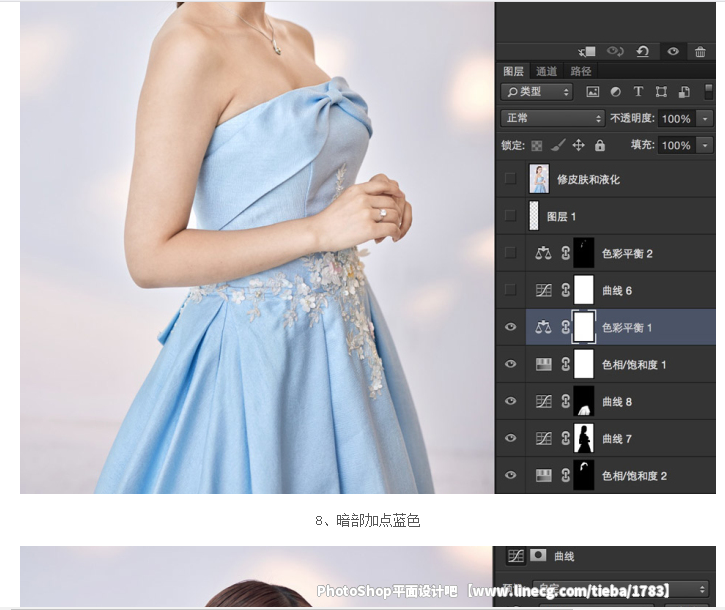Toggle the layer filtering on/off switch
The image size is (725, 610).
(708, 91)
